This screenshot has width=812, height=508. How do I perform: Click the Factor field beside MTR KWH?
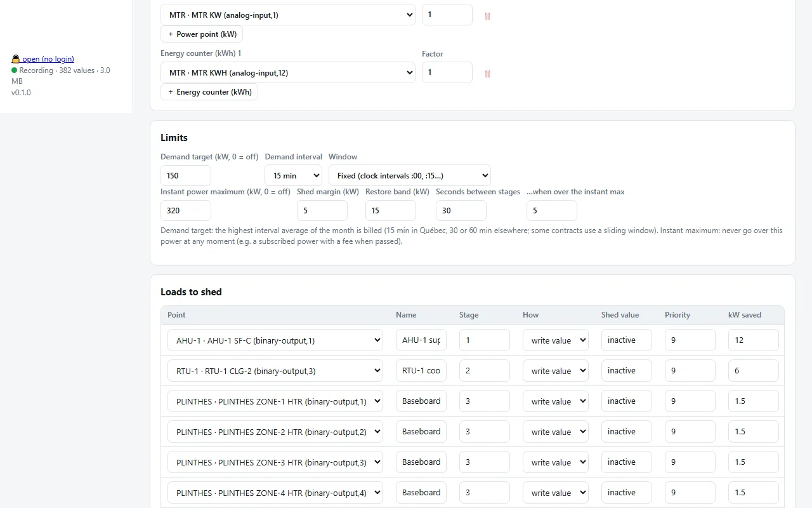447,72
